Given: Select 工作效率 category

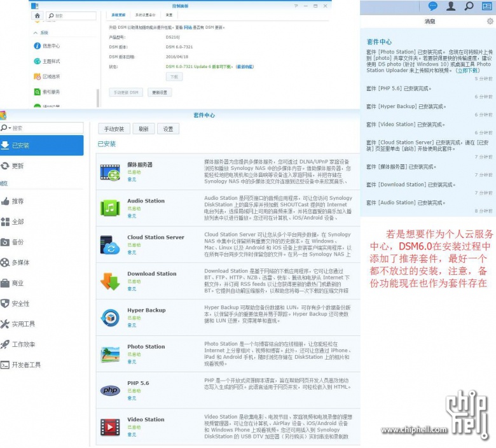Looking at the screenshot, I should click(18, 344).
